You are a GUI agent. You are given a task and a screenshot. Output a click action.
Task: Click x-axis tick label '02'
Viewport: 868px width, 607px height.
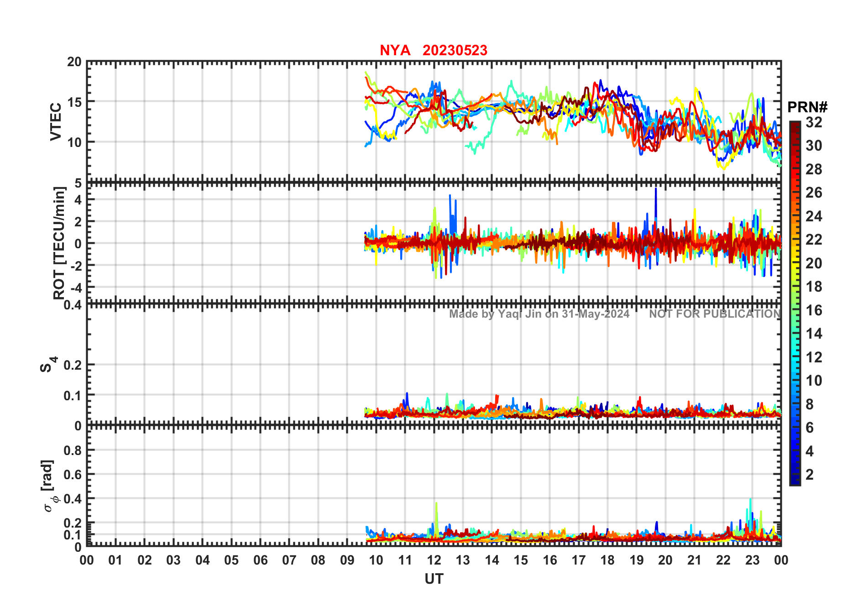point(145,560)
